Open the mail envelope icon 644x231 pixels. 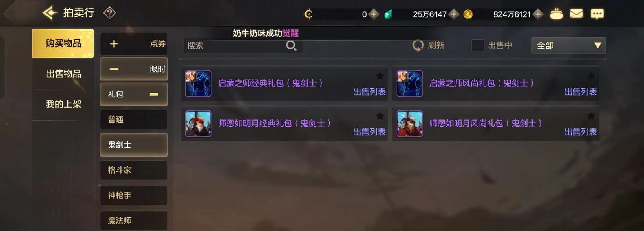(576, 14)
